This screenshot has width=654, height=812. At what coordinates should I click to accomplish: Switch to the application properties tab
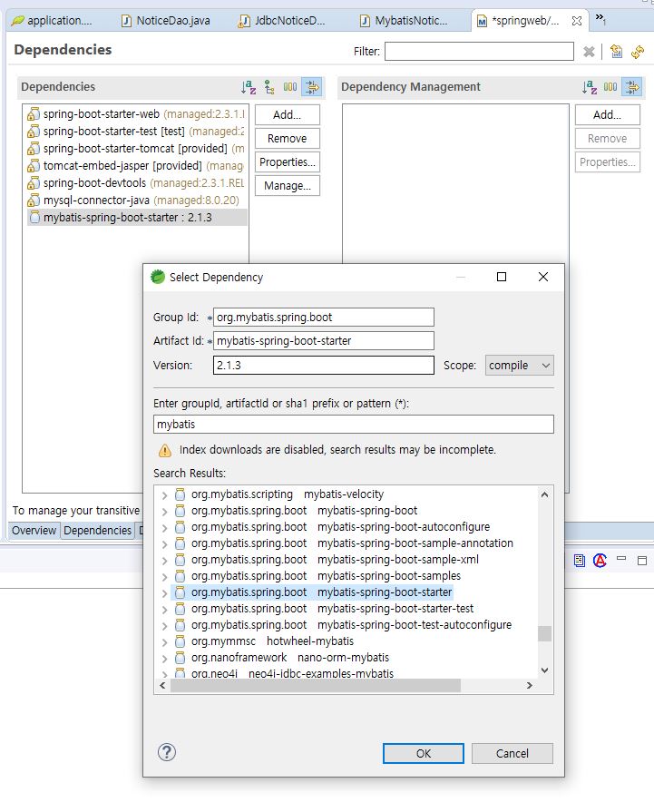53,21
